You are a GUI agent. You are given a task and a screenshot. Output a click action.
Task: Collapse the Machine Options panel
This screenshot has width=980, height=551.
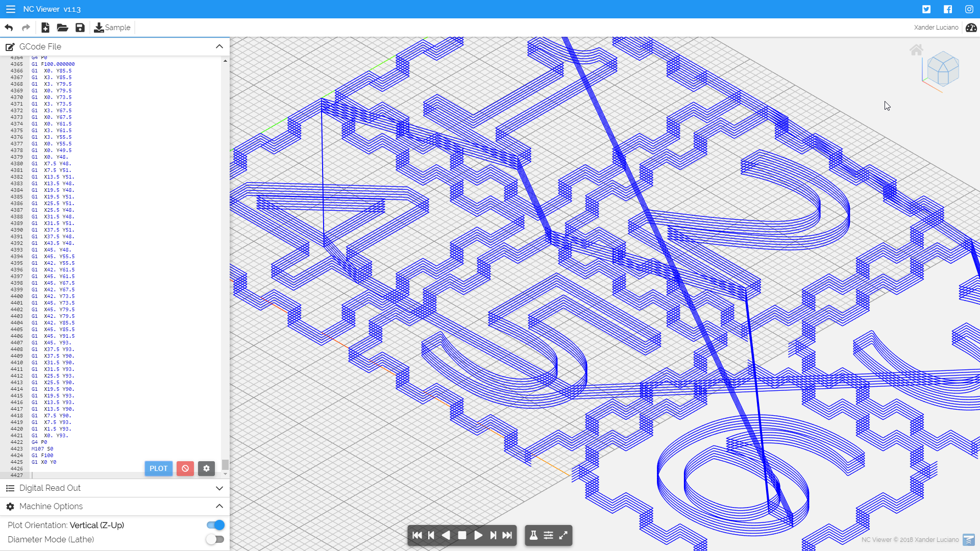[x=219, y=506]
